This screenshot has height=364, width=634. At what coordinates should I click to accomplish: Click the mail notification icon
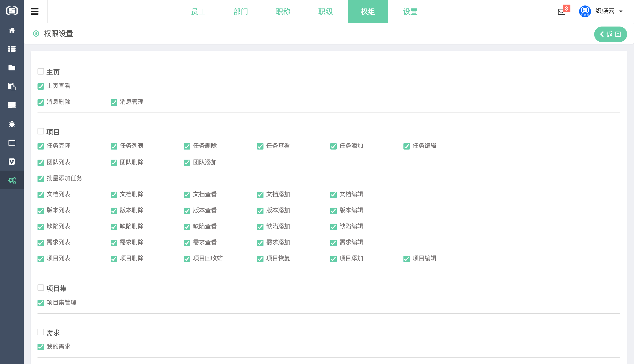[x=561, y=12]
